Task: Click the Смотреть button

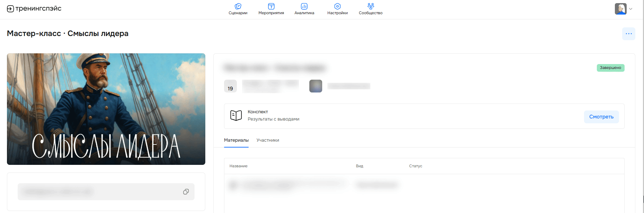Action: 601,117
